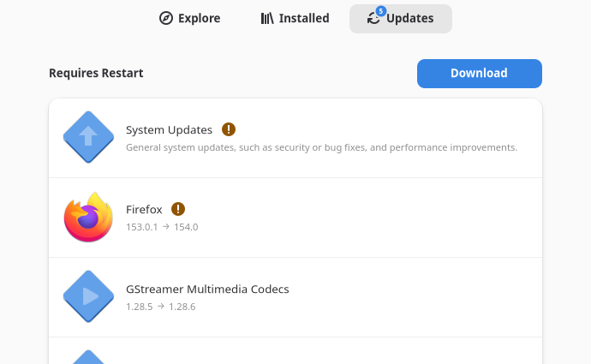Open the Firefox row title

144,209
